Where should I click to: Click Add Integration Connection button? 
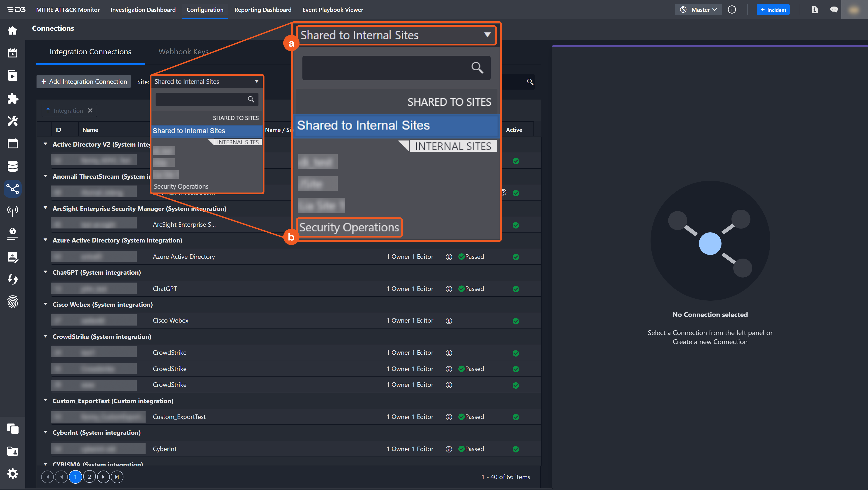click(84, 82)
